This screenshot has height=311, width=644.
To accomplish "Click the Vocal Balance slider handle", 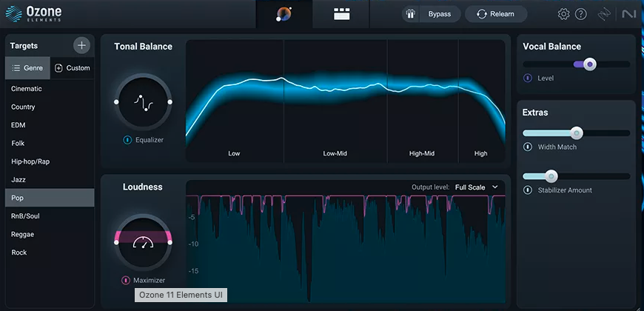I will pos(590,64).
